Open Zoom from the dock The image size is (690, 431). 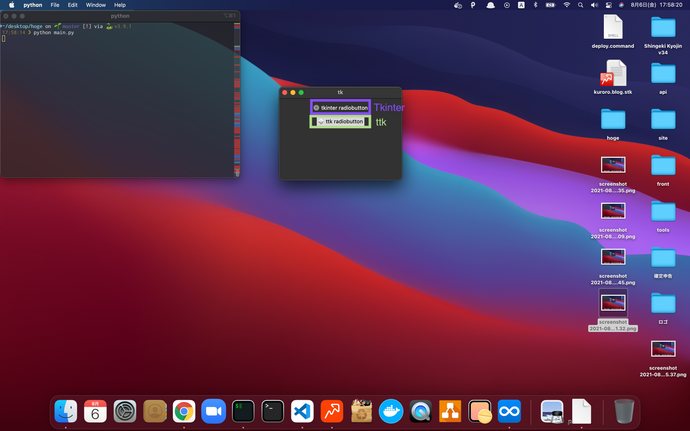(x=213, y=411)
